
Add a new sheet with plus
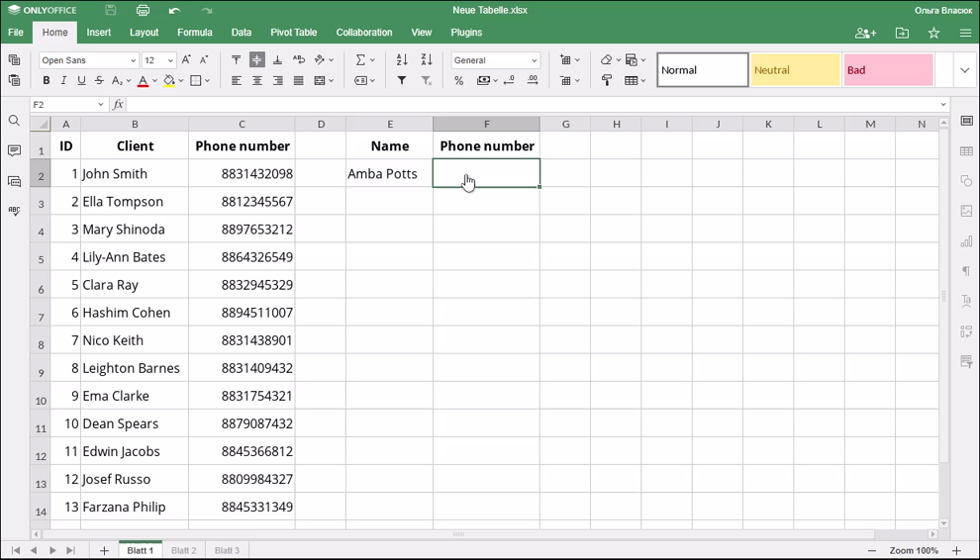click(104, 551)
